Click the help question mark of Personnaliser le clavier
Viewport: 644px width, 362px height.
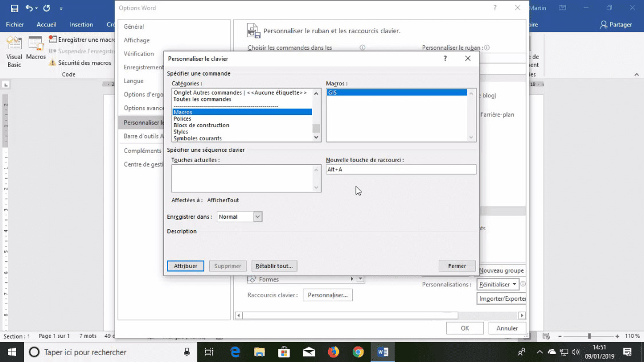(x=445, y=58)
